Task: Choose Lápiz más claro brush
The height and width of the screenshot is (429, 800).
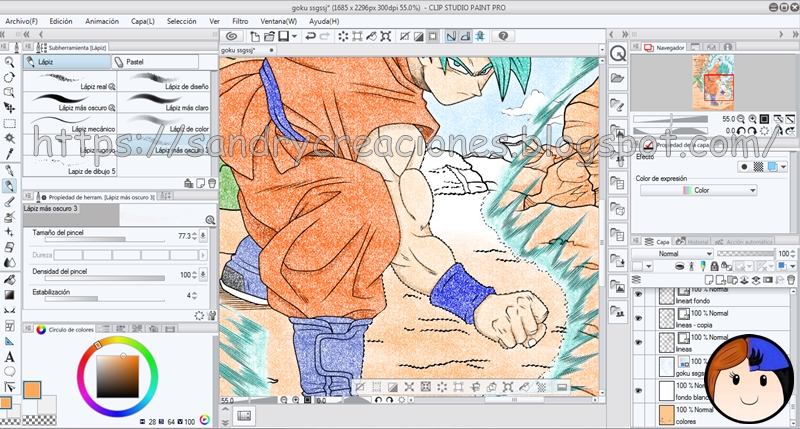Action: (x=164, y=103)
